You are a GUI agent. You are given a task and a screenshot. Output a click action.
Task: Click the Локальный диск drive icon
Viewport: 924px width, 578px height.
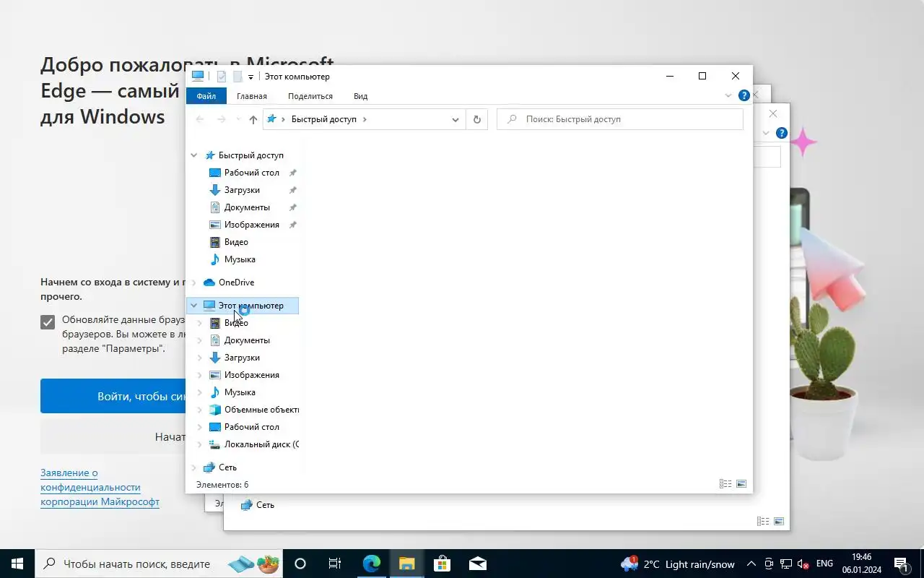coord(214,444)
